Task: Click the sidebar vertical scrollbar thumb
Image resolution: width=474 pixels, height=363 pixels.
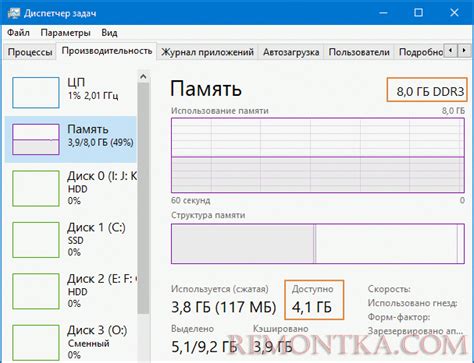Action: [x=143, y=198]
